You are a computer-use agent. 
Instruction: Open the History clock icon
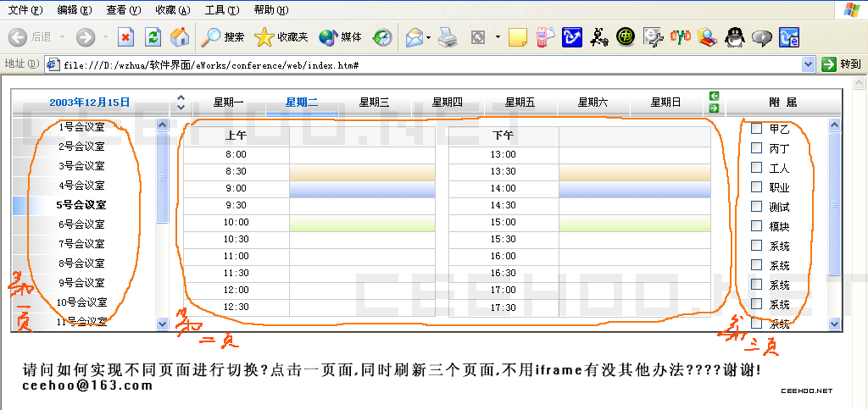383,37
